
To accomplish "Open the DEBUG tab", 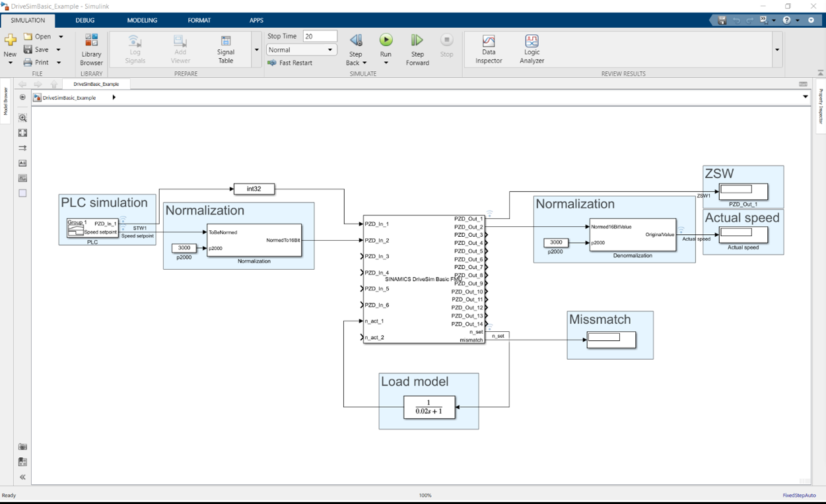I will (85, 20).
